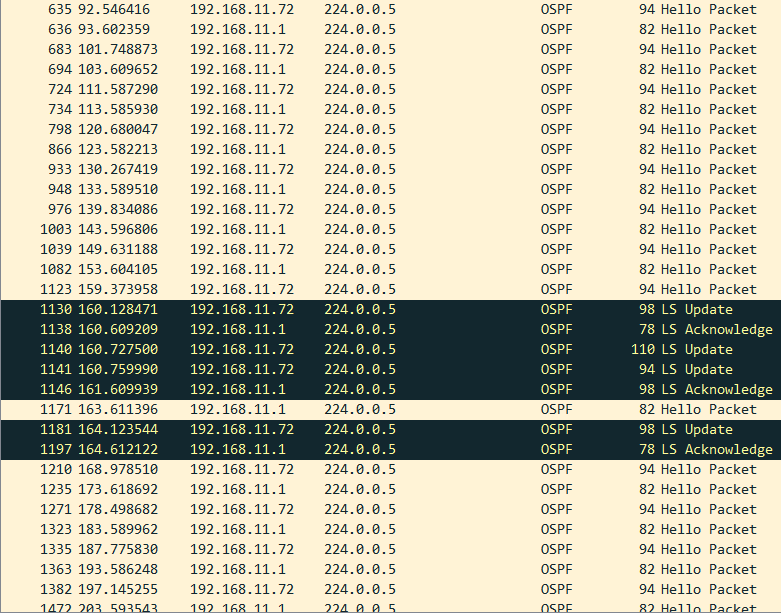The height and width of the screenshot is (613, 781).
Task: Select packet 1235 at time 173.618692
Action: coord(390,489)
